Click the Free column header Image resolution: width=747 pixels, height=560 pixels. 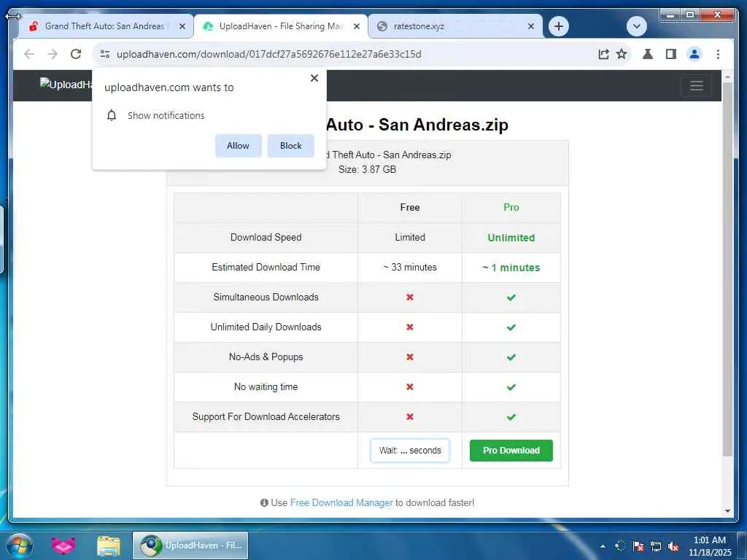[410, 207]
